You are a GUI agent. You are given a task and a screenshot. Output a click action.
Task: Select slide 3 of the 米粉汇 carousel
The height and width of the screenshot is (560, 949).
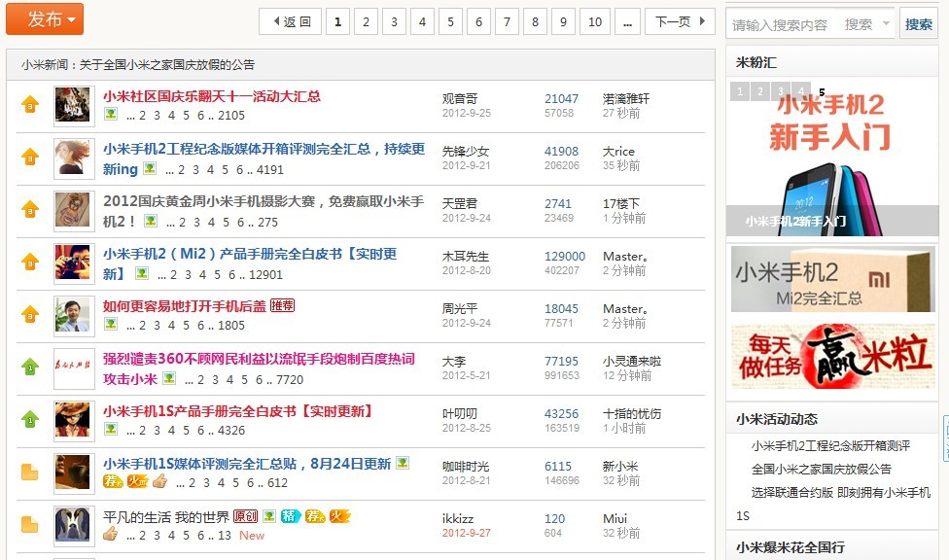pyautogui.click(x=781, y=91)
